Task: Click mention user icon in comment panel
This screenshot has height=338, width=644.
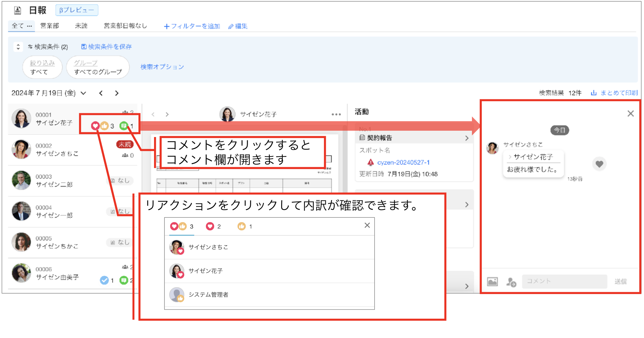Action: coord(511,282)
